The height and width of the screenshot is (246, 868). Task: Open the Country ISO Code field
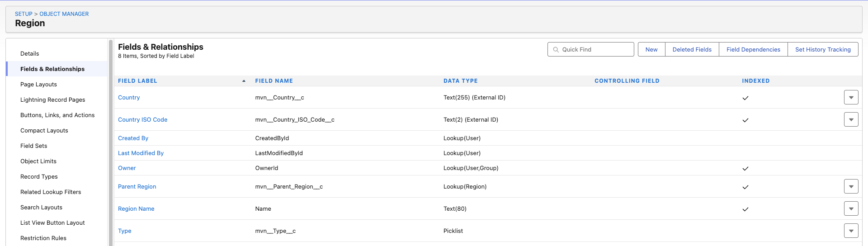pos(142,119)
